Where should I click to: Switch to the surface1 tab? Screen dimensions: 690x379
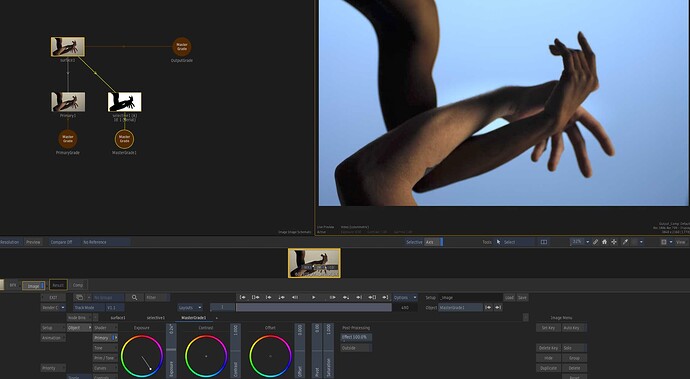tap(118, 318)
